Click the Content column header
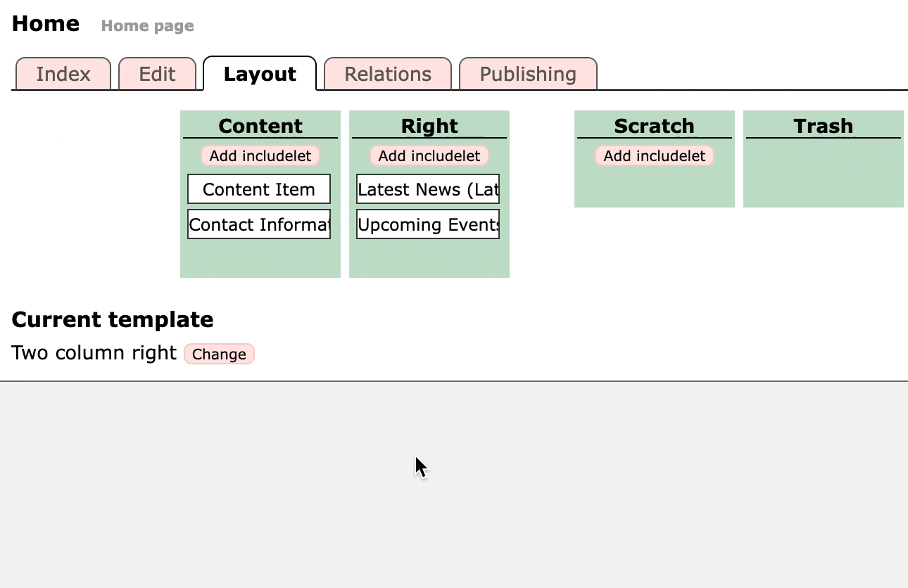Screen dimensions: 908x588 click(260, 125)
